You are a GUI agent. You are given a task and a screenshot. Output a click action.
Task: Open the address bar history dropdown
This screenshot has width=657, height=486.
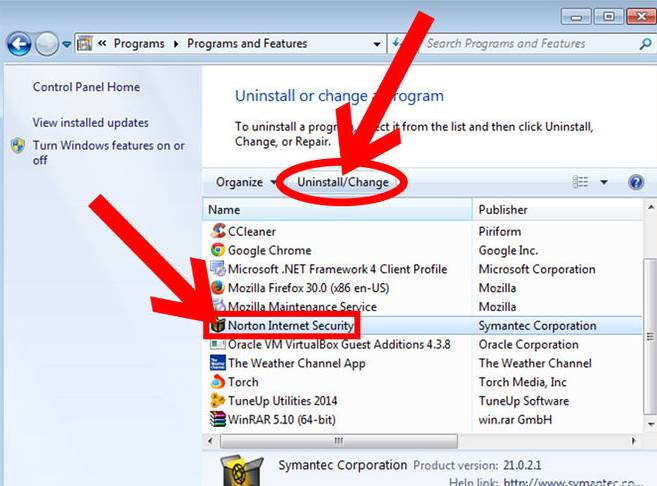[x=377, y=44]
